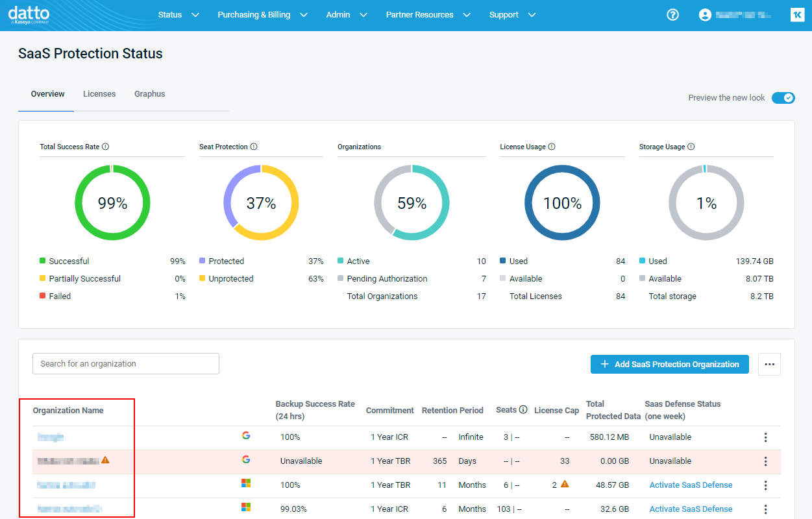Open row menu for 580.12 MB organization
The width and height of the screenshot is (812, 519).
tap(765, 437)
